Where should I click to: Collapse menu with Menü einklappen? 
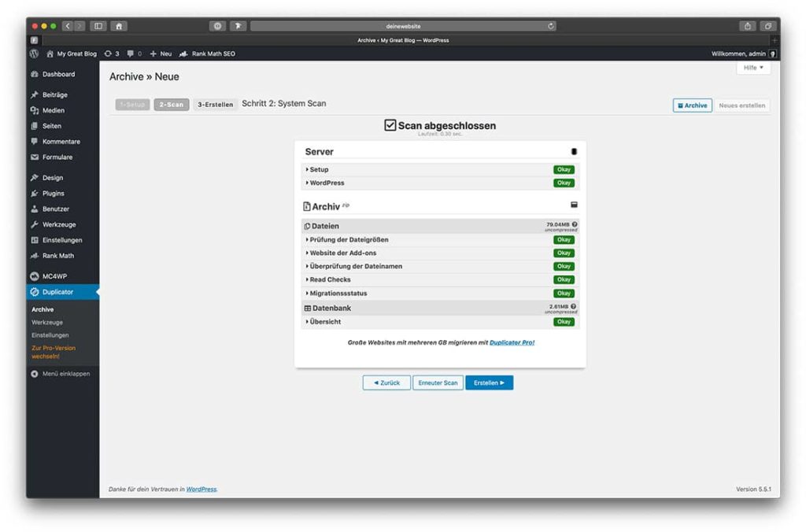click(60, 374)
